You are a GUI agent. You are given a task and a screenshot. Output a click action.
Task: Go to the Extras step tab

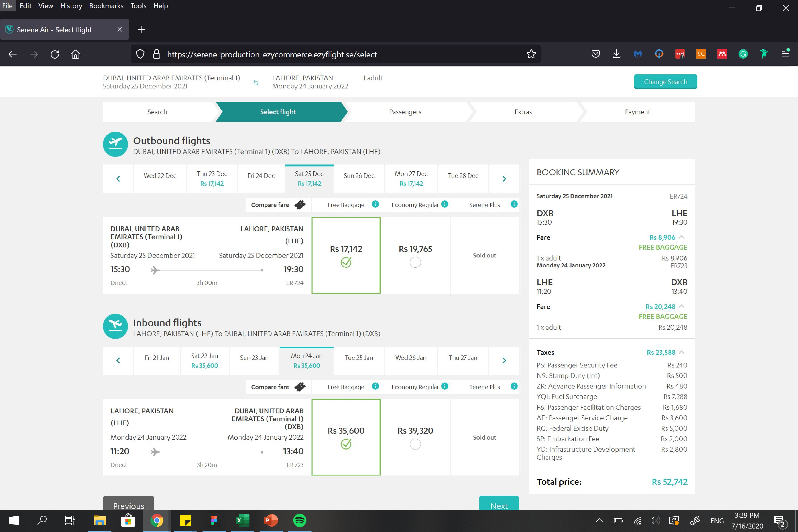tap(523, 112)
